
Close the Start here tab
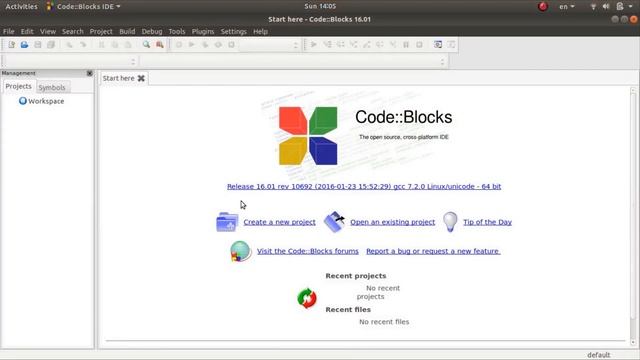point(141,78)
